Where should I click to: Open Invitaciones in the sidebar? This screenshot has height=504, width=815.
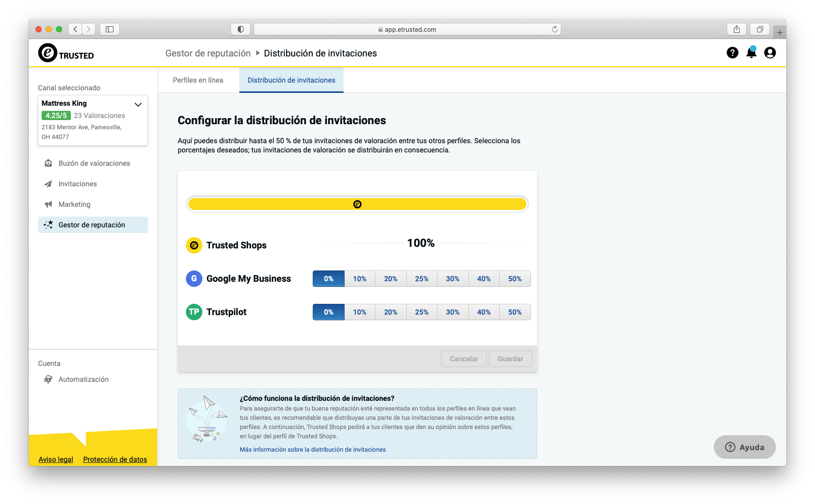[x=93, y=184]
